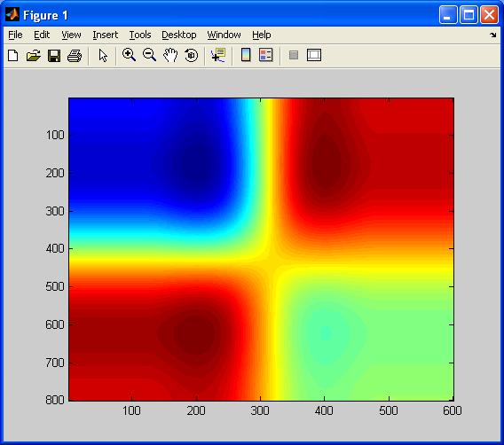Image resolution: width=504 pixels, height=445 pixels.
Task: Open the File menu
Action: [x=15, y=35]
